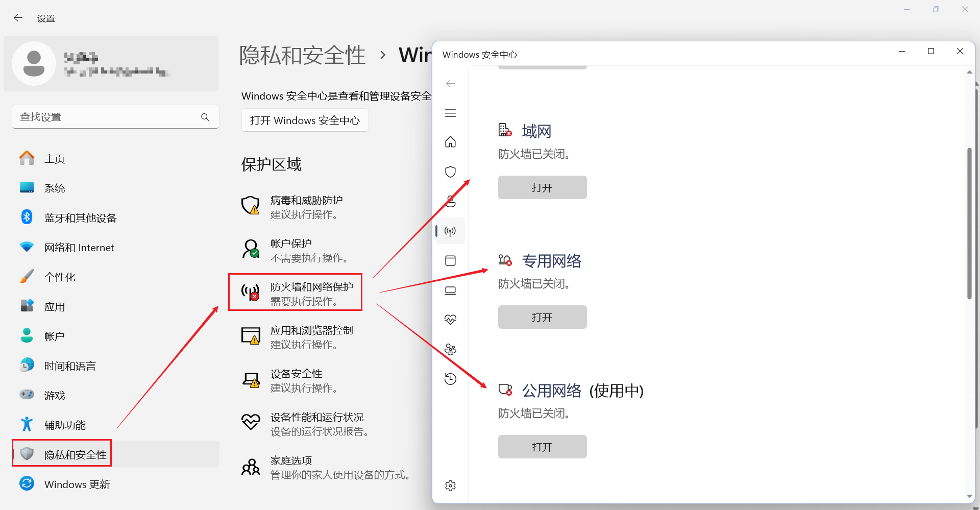
Task: Select 隐私和安全性 in the sidebar
Action: [x=116, y=454]
